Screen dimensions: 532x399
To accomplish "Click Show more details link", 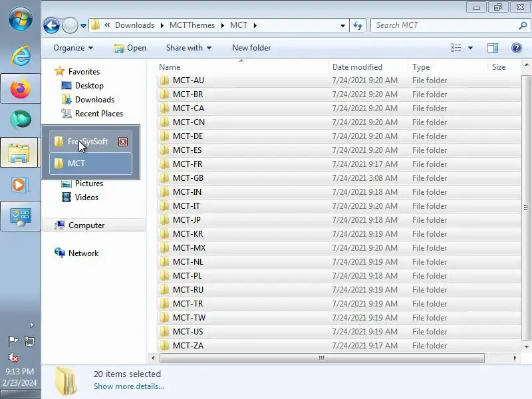I will (x=128, y=386).
